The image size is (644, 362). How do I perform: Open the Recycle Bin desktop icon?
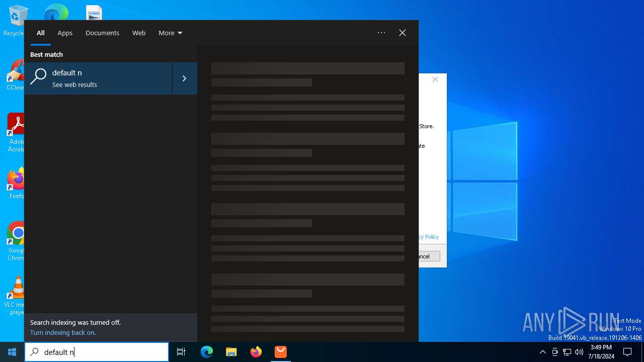pos(16,21)
